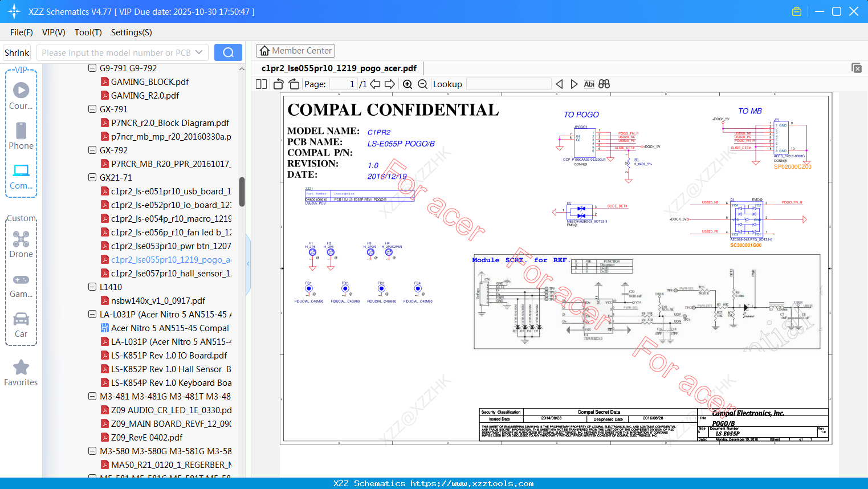
Task: Select the c1pr2_lse055pr10_1219_pogo_acer.pdf tab
Action: pos(339,68)
